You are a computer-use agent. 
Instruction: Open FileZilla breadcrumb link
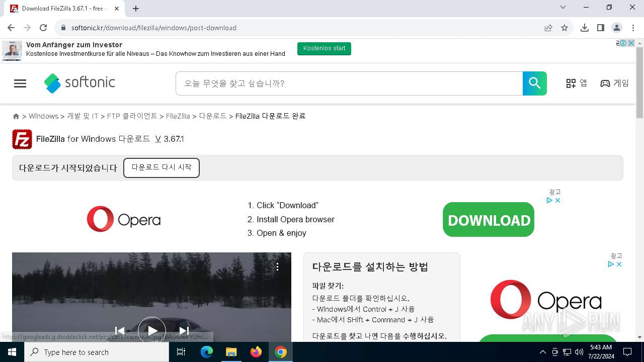pos(178,116)
